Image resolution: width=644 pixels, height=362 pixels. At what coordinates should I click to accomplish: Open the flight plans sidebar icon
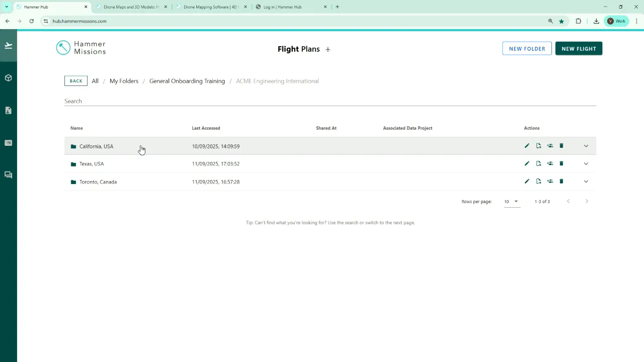point(8,46)
